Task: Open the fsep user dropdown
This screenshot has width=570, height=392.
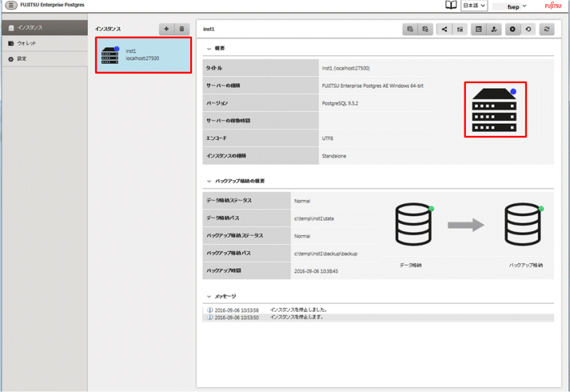Action: (x=517, y=6)
